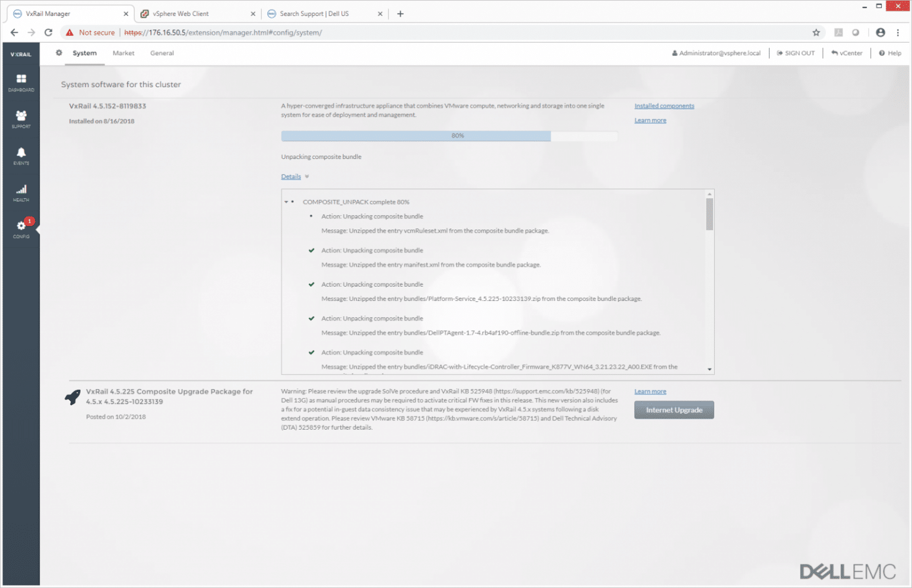
Task: Open the Dashboard sidebar icon
Action: [21, 82]
